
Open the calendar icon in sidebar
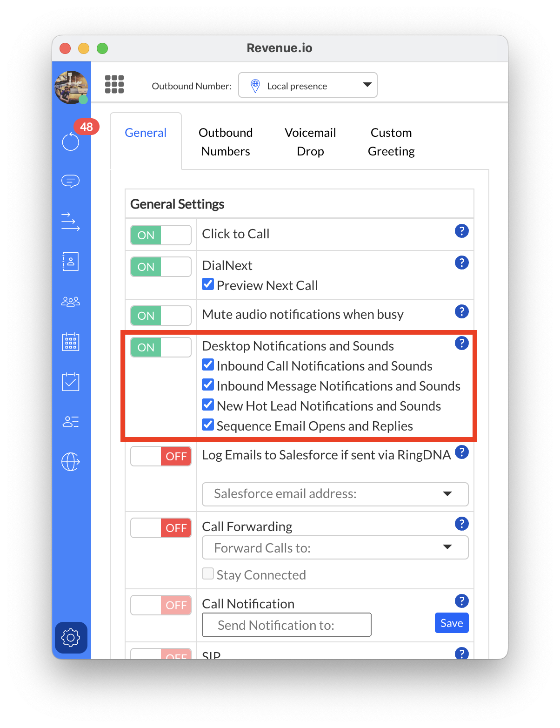[71, 342]
